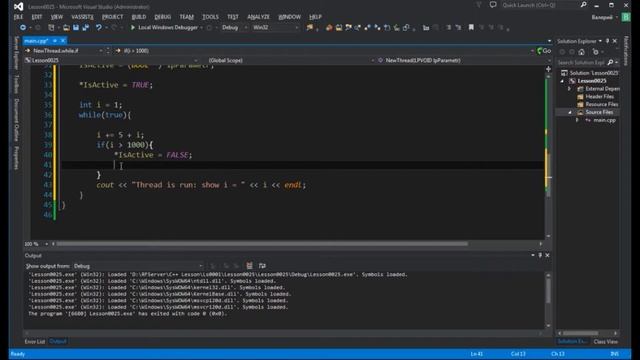Expand the External Dependencies node

click(x=569, y=89)
